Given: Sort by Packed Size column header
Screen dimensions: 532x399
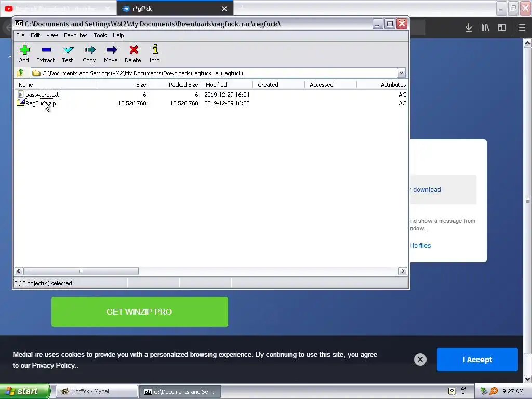Looking at the screenshot, I should (x=175, y=85).
